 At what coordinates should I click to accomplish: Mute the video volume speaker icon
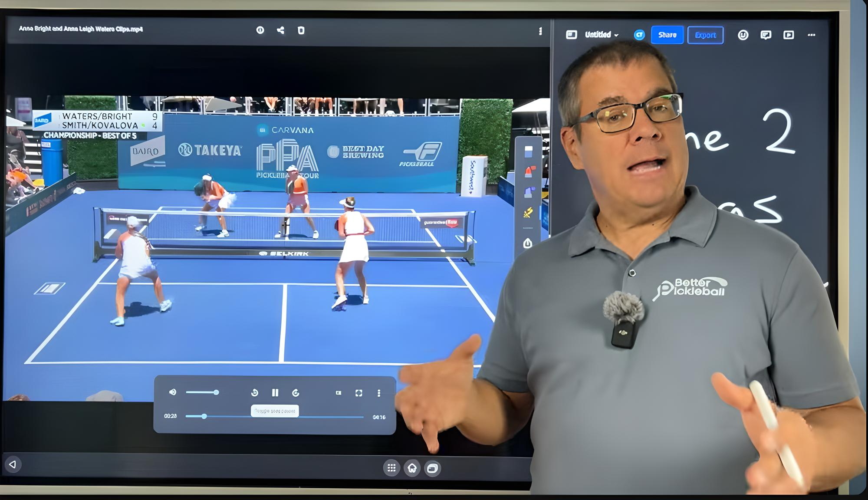(x=173, y=392)
